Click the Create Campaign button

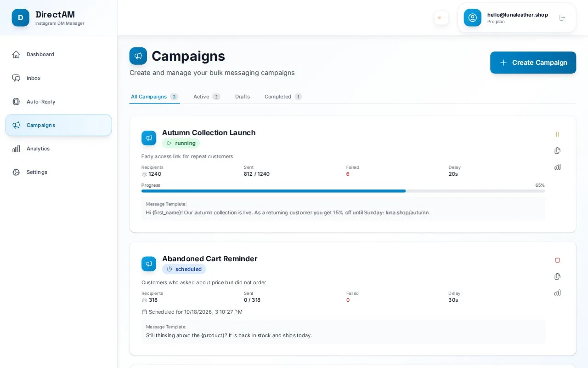[533, 63]
